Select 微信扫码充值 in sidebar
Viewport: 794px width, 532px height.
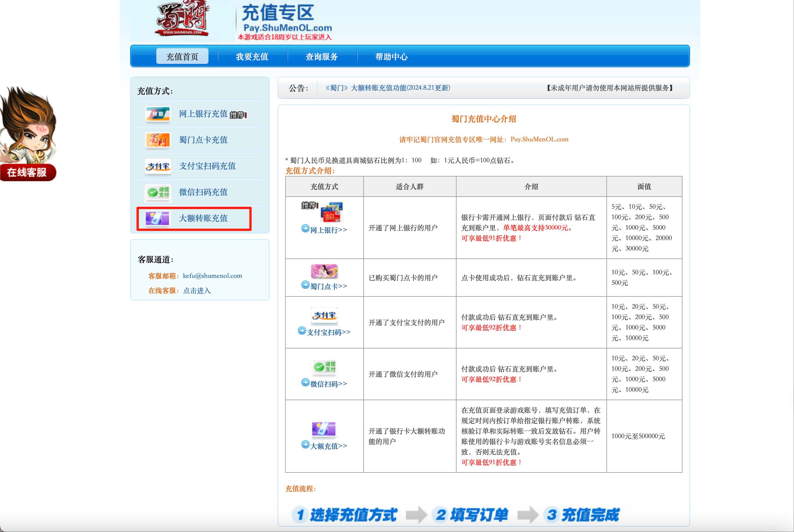[x=203, y=192]
